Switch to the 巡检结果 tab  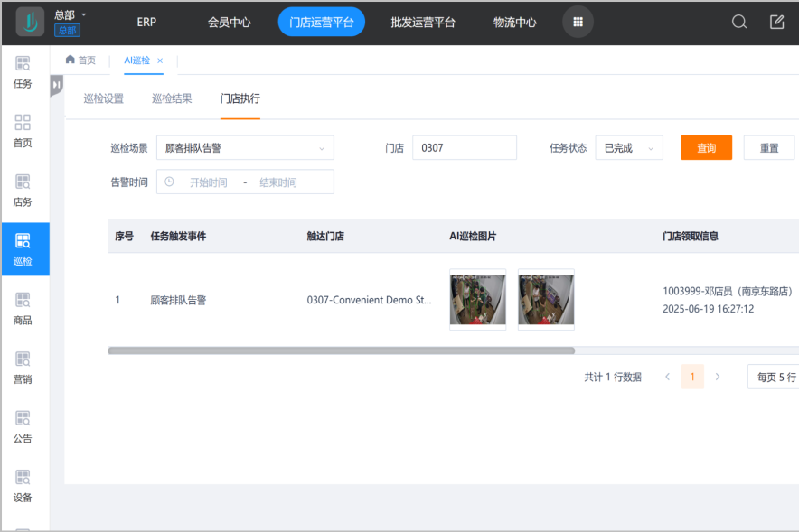click(x=172, y=99)
